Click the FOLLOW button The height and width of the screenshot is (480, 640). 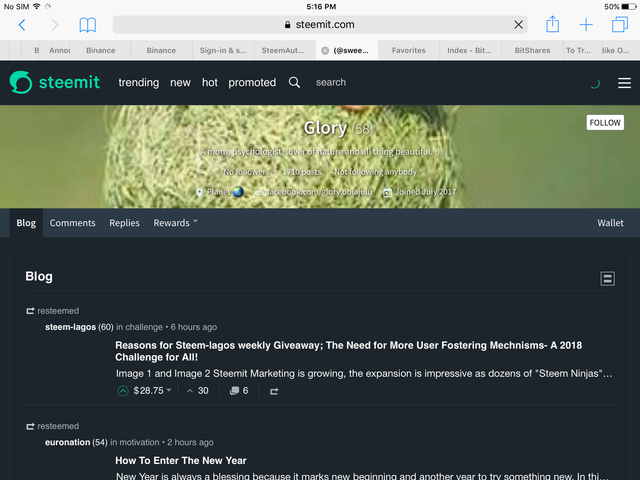coord(605,122)
